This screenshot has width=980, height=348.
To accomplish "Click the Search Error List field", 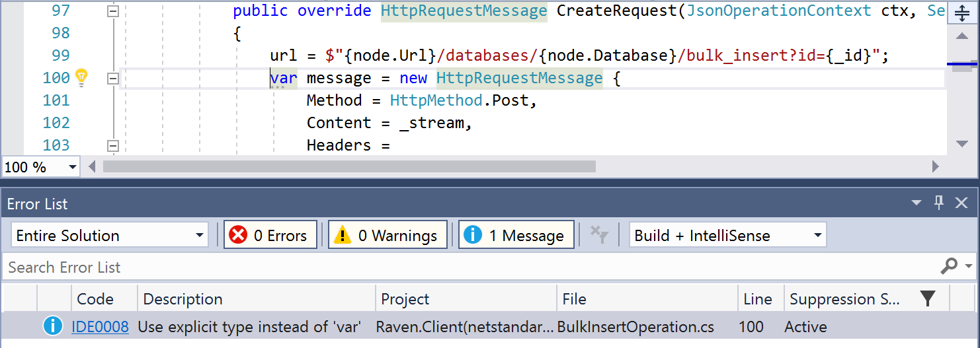I will [463, 267].
